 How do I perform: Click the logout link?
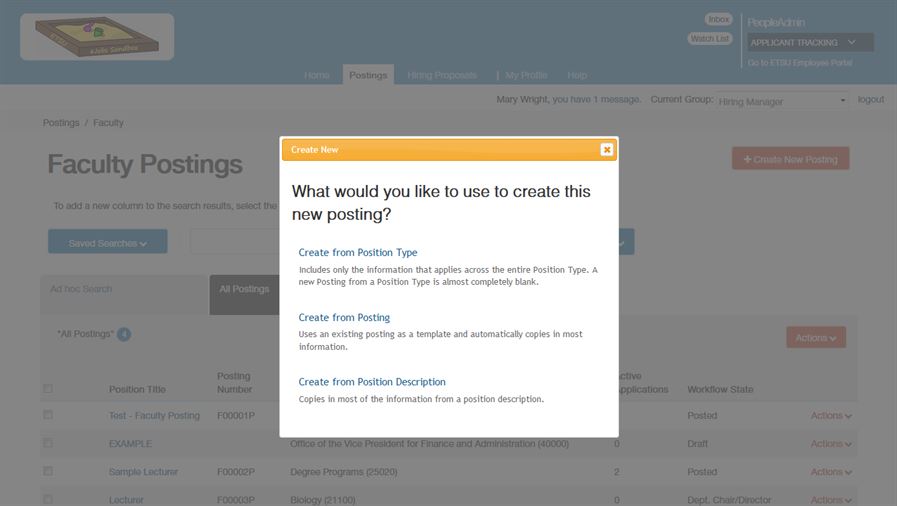pos(870,100)
